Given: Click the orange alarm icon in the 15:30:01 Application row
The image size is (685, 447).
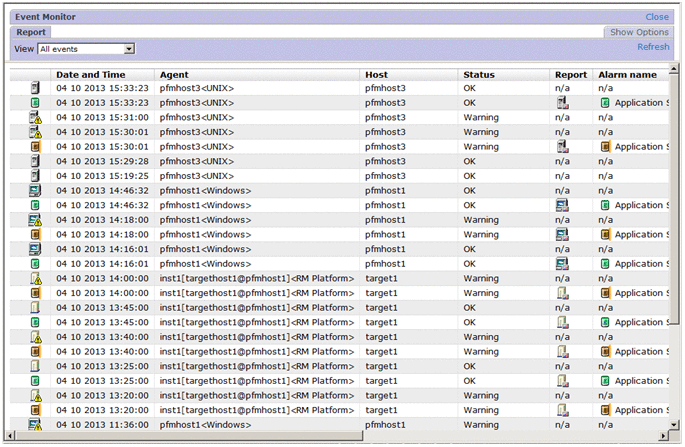Looking at the screenshot, I should tap(605, 147).
